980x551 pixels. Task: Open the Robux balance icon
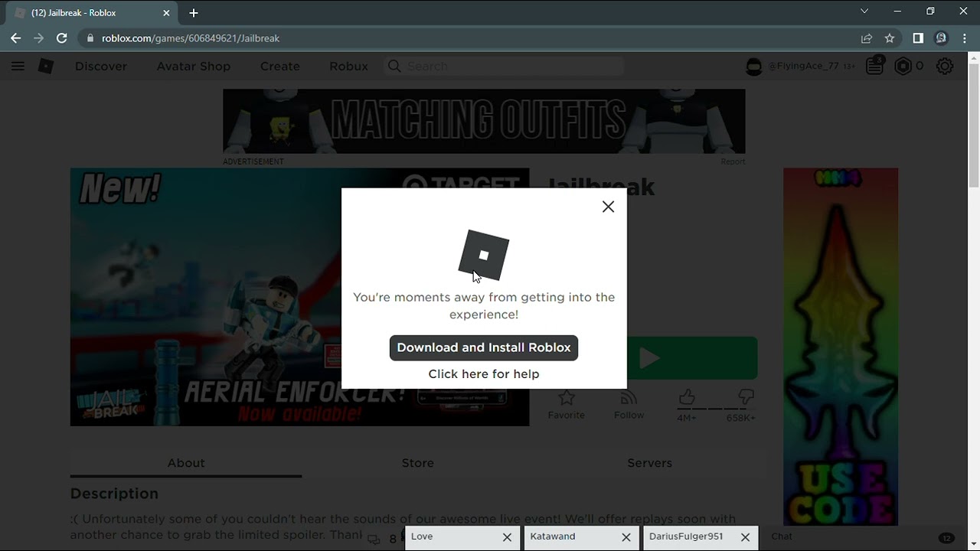903,67
